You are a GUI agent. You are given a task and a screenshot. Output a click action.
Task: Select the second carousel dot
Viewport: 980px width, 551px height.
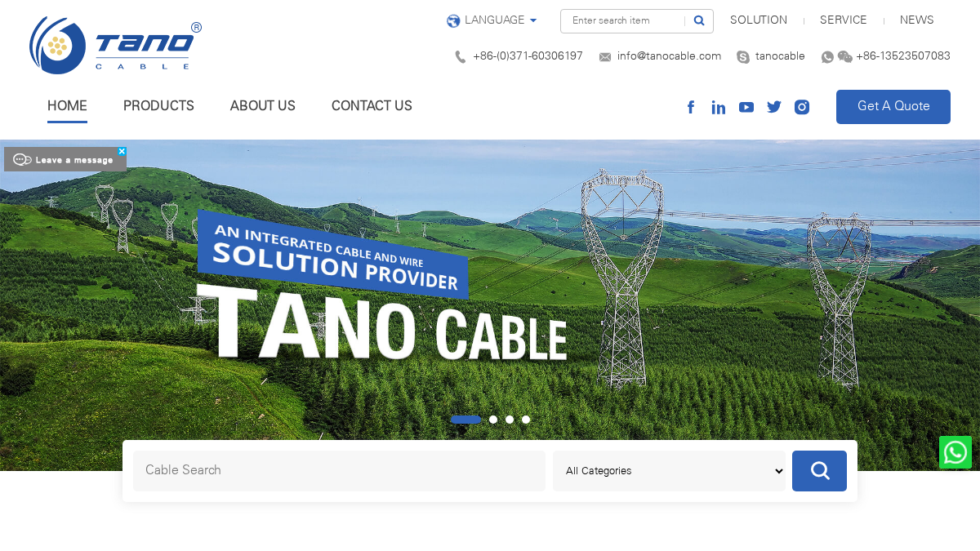[x=493, y=420]
